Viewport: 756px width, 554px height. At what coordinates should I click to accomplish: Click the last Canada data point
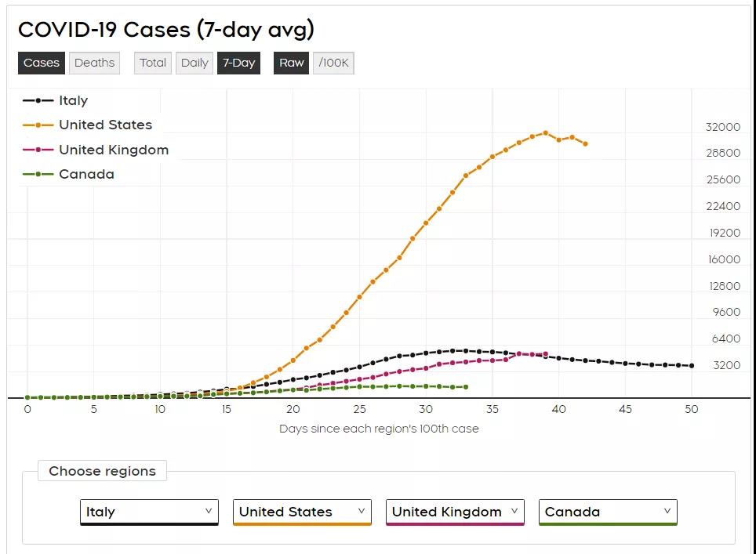click(x=466, y=387)
